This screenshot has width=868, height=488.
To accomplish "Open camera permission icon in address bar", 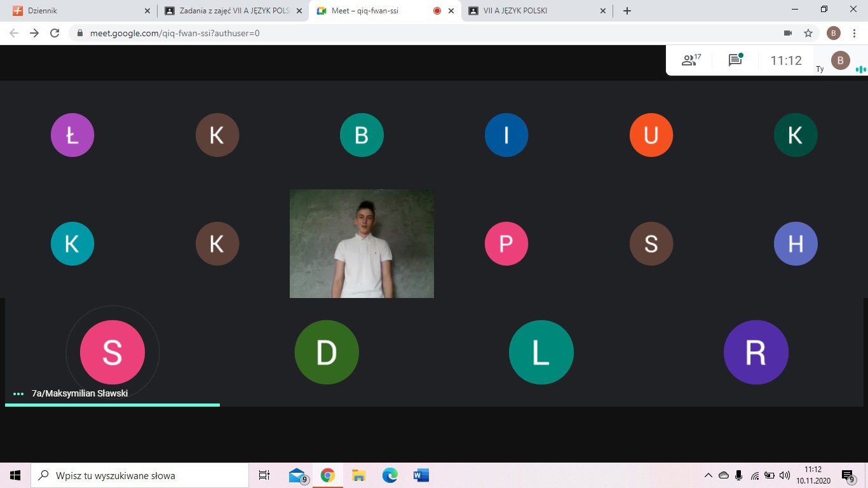I will coord(788,33).
